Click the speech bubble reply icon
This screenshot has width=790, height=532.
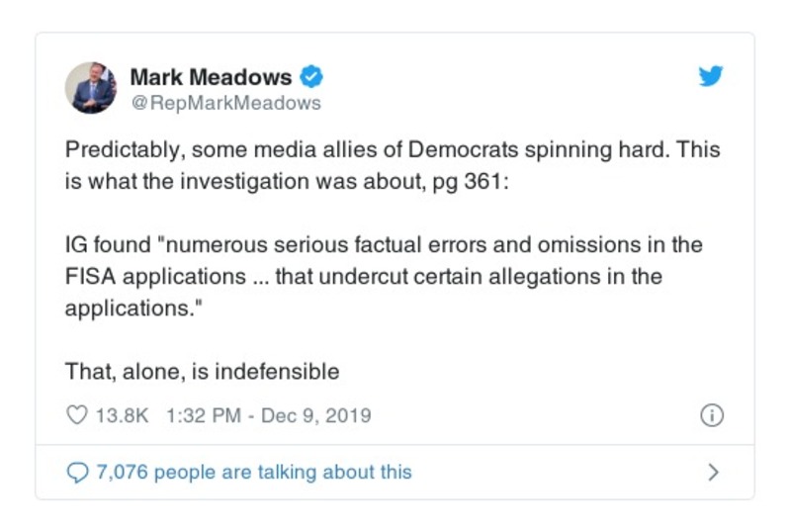click(x=77, y=473)
